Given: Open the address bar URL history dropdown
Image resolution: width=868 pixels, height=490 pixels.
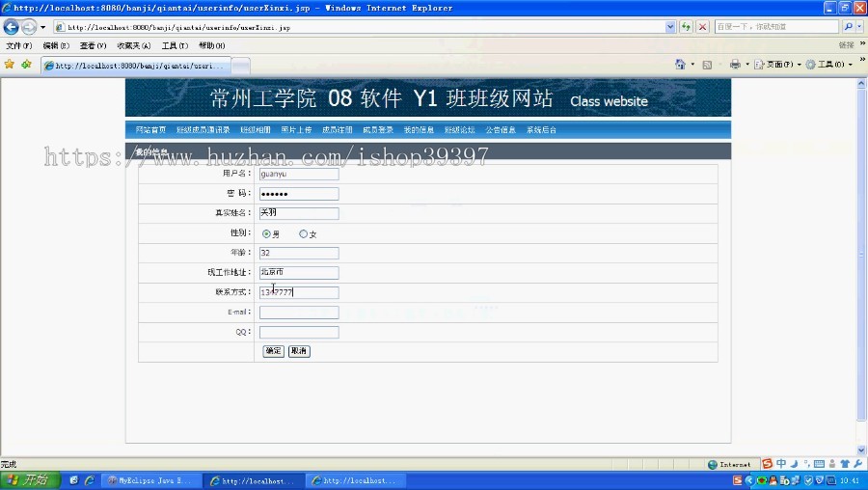Looking at the screenshot, I should pos(670,27).
